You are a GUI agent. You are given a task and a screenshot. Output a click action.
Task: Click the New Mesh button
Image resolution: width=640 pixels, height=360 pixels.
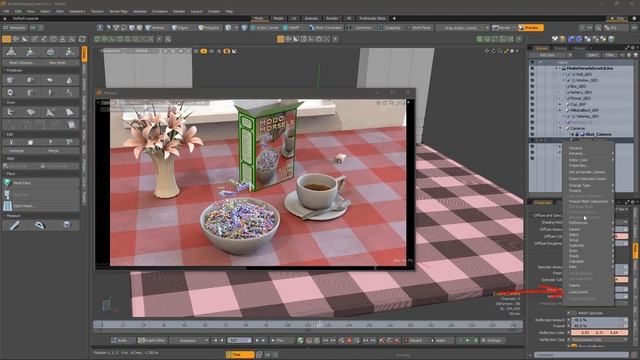[58, 63]
